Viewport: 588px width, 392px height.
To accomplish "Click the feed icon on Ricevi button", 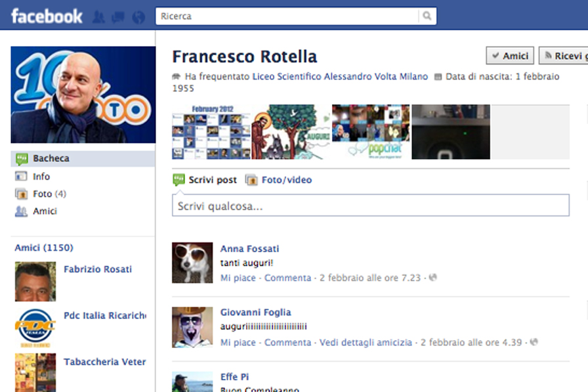I will click(x=548, y=56).
